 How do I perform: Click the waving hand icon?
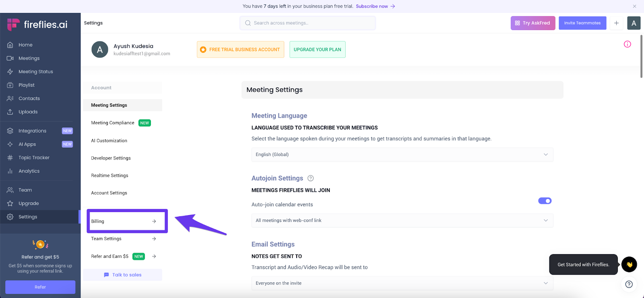(629, 265)
